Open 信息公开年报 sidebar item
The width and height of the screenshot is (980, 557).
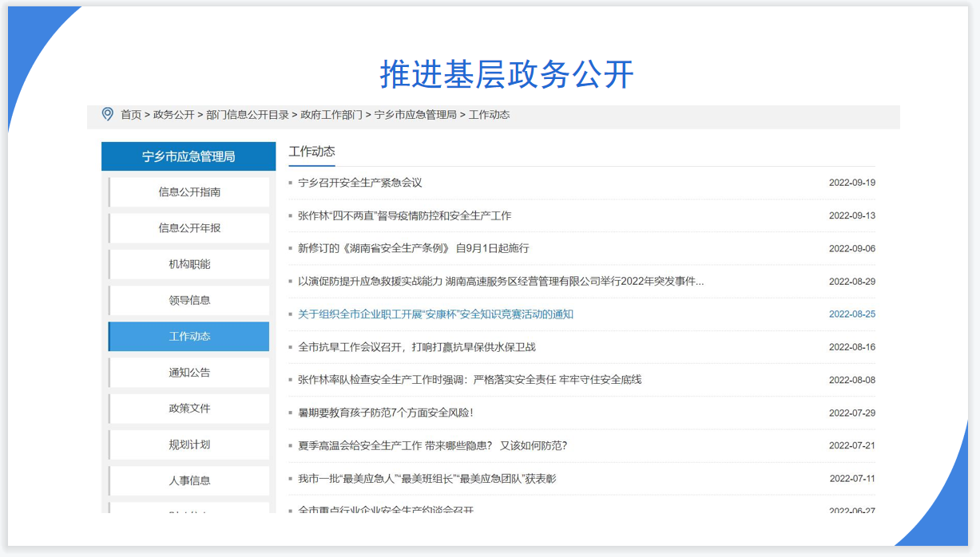point(189,228)
